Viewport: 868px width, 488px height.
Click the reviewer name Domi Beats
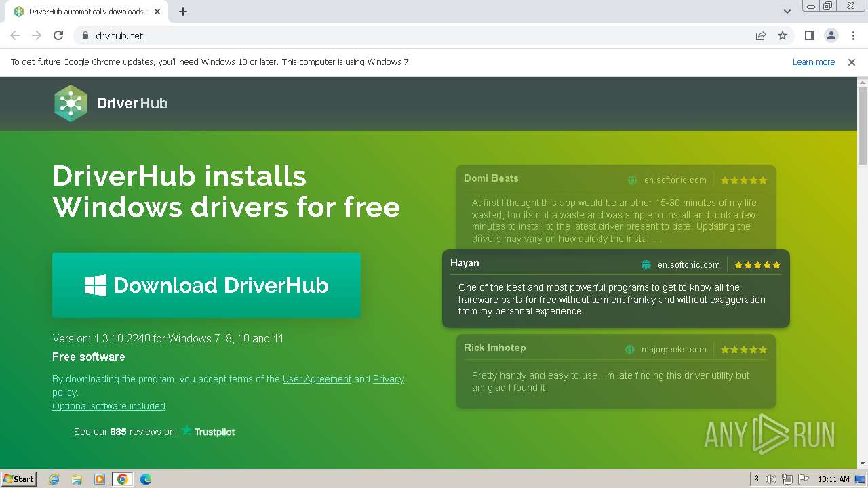tap(491, 178)
